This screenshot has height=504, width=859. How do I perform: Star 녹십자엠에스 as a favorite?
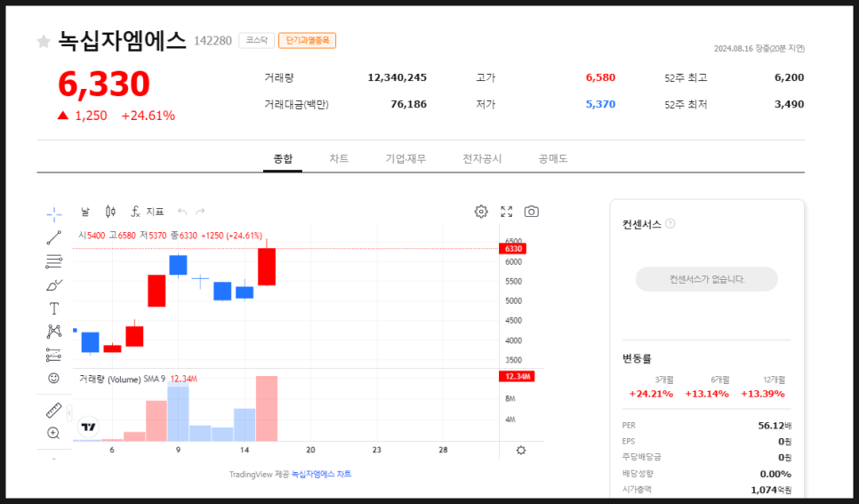(44, 41)
